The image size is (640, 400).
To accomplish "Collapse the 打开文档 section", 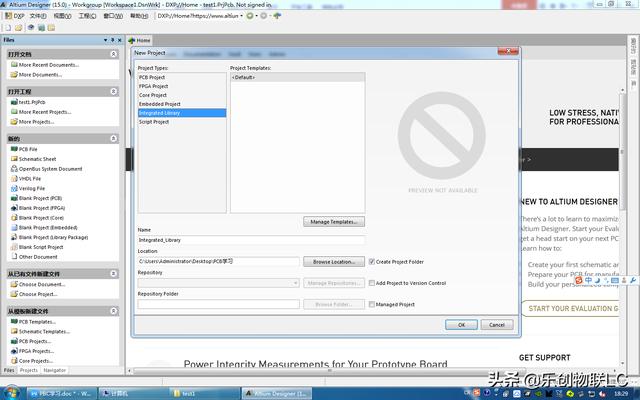I will 113,54.
